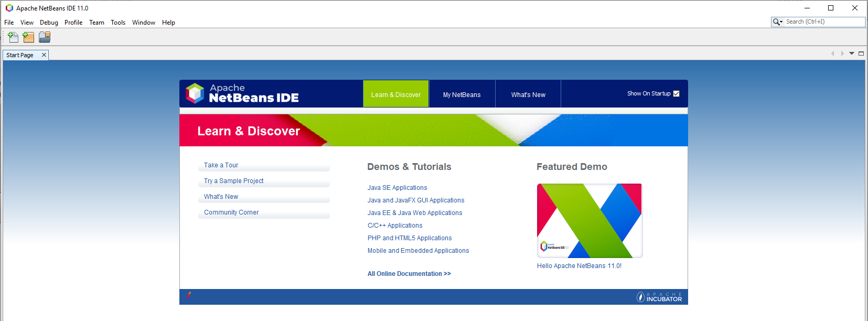Click the scroll documents left arrow

(832, 53)
